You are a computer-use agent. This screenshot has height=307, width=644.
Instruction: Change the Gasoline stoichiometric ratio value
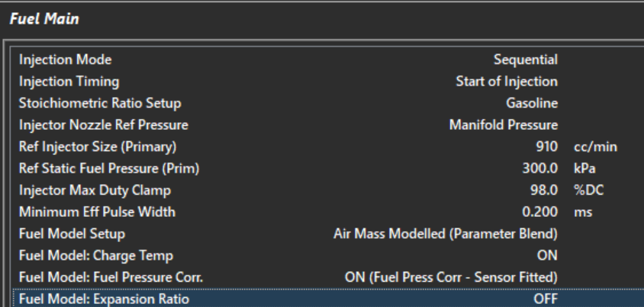point(531,102)
